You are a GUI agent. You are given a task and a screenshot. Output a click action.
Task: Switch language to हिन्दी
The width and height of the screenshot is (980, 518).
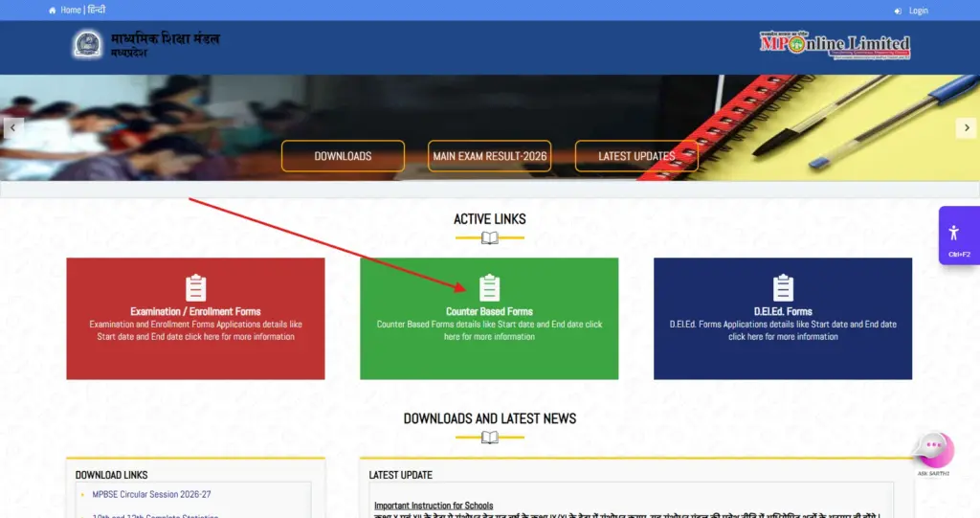click(x=97, y=10)
